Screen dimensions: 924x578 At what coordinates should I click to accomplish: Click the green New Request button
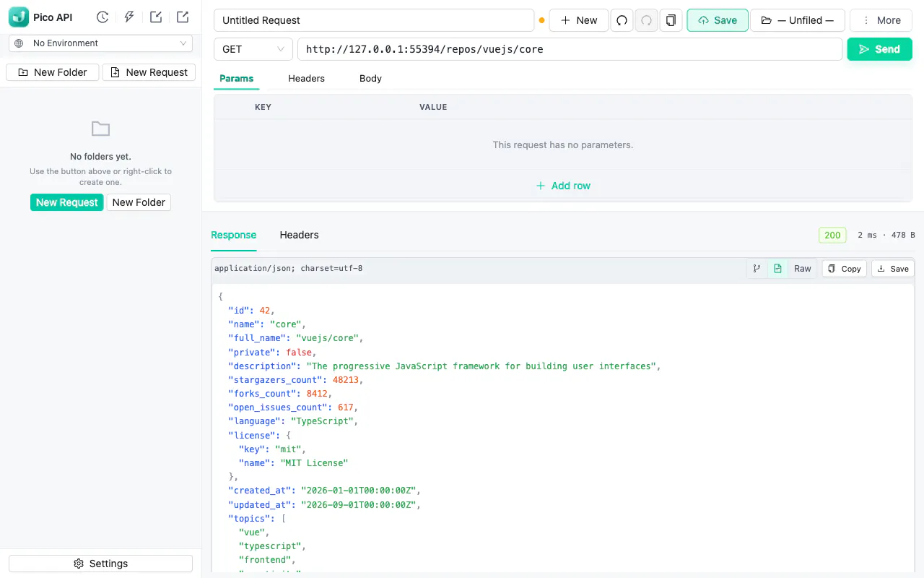66,202
